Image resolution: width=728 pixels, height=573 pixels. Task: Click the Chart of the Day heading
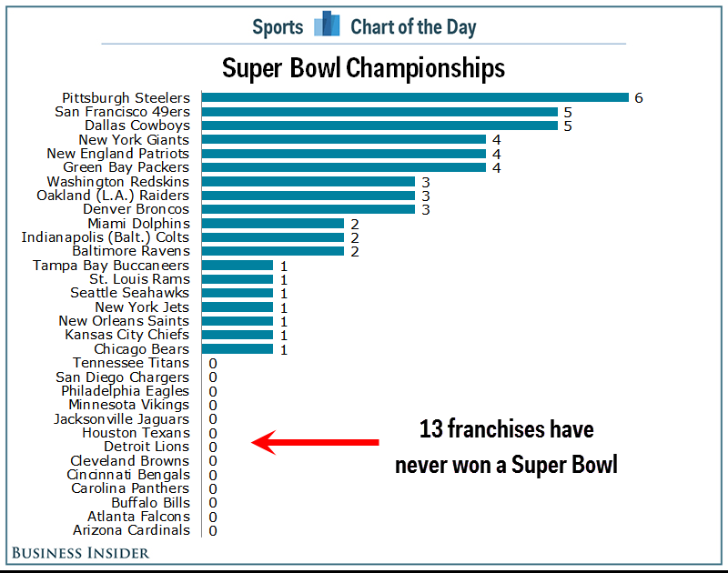pyautogui.click(x=413, y=27)
